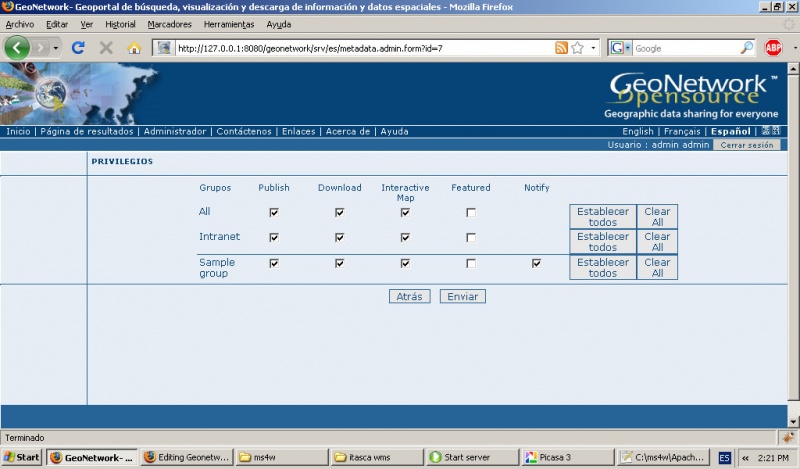
Task: Go to the browser home page icon
Action: pyautogui.click(x=134, y=47)
